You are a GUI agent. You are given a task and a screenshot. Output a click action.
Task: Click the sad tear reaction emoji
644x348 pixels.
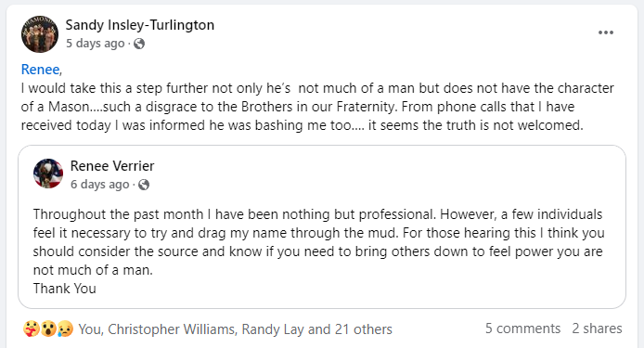click(65, 329)
